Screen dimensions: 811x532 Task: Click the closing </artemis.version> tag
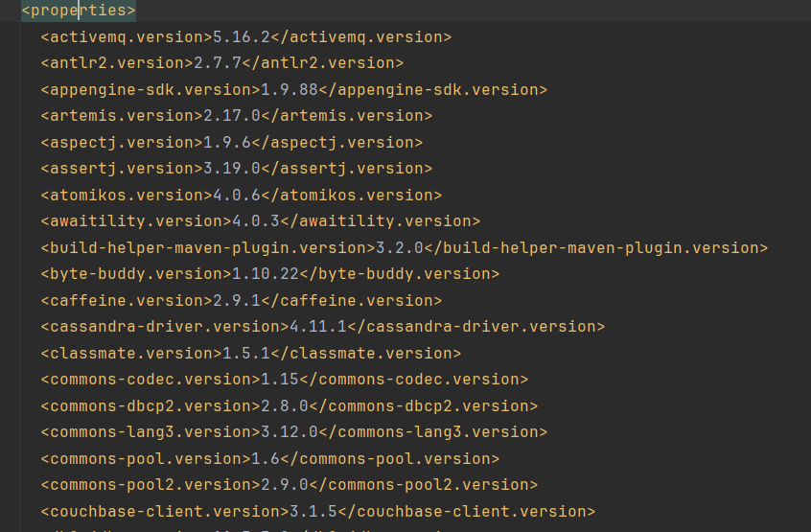[347, 116]
